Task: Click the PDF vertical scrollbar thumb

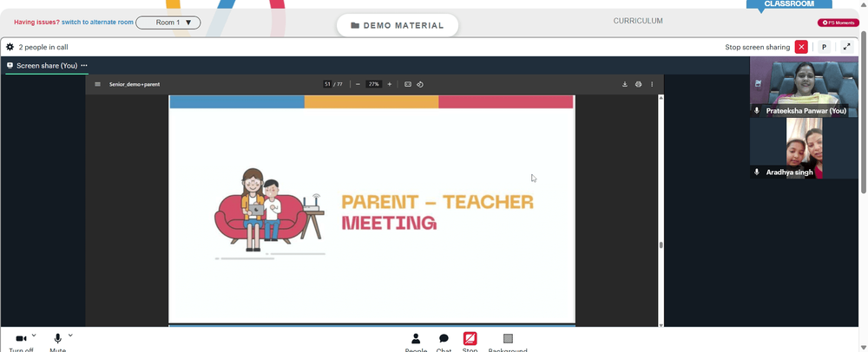Action: [661, 245]
